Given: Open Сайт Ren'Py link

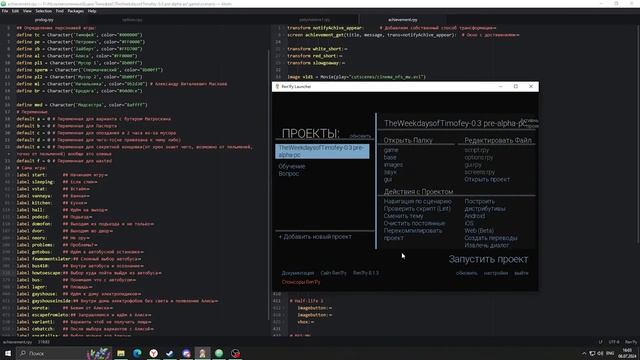Looking at the screenshot, I should (333, 273).
